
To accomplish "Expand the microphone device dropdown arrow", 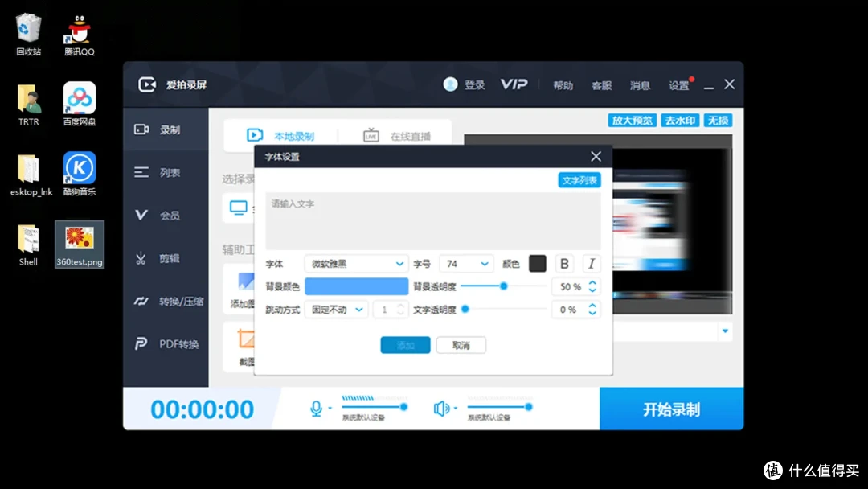I will pyautogui.click(x=330, y=409).
